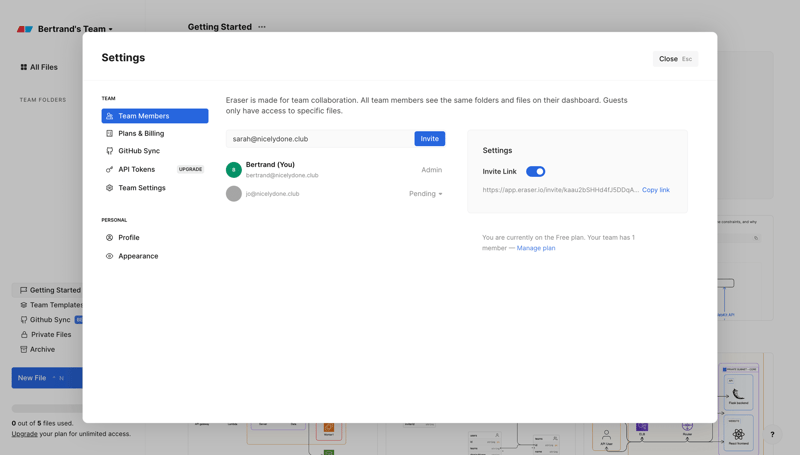Click the Getting Started flag icon

pyautogui.click(x=23, y=290)
